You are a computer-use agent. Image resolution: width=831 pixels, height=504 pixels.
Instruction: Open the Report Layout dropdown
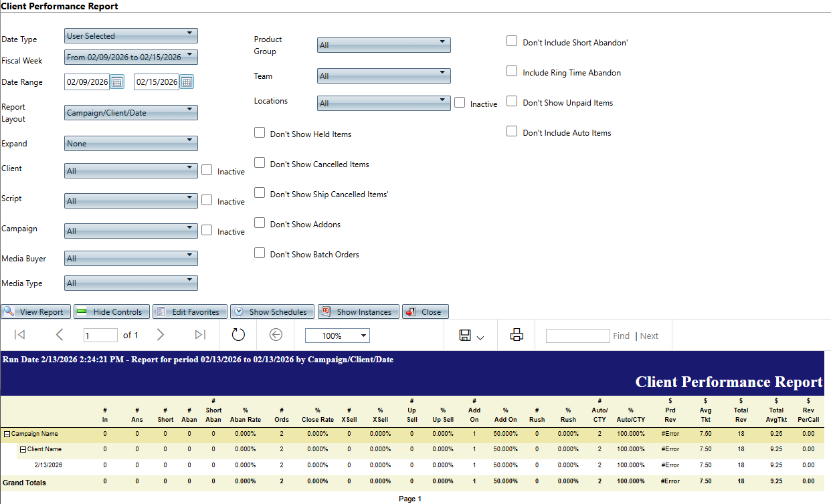pos(131,112)
